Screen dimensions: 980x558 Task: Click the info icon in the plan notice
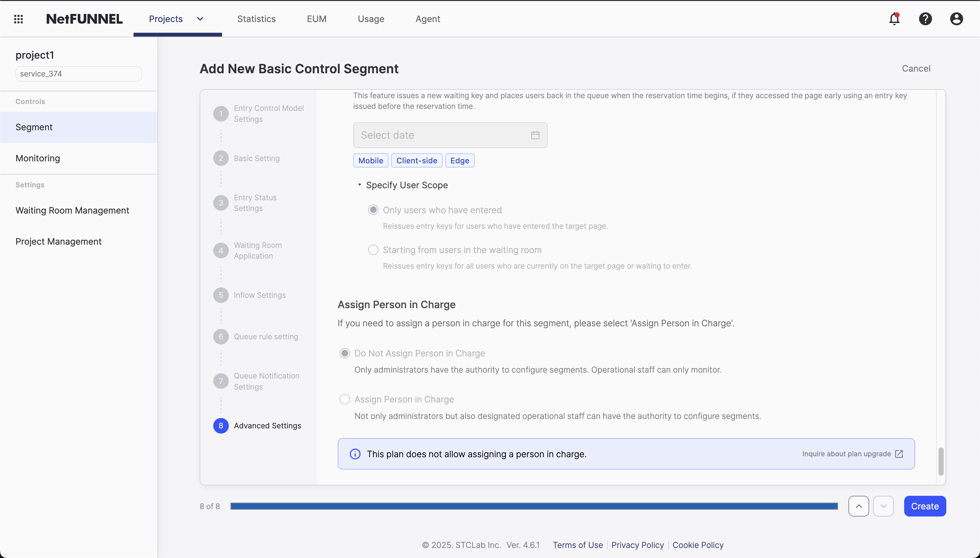(x=355, y=453)
